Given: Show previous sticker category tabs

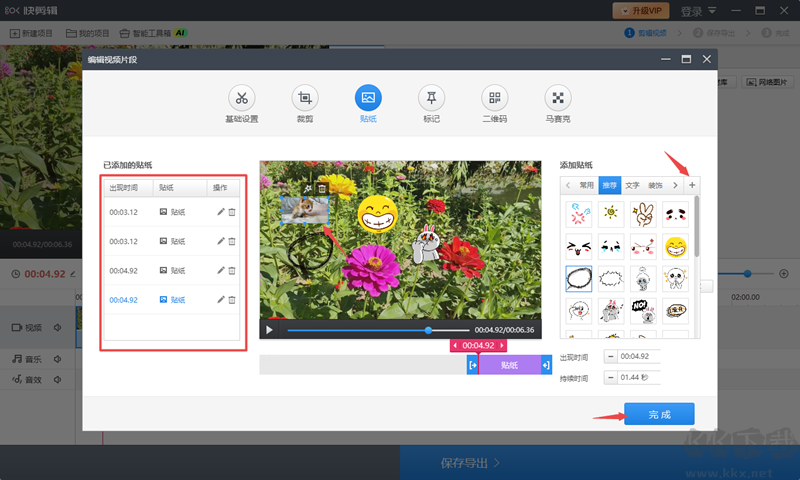Looking at the screenshot, I should click(568, 185).
